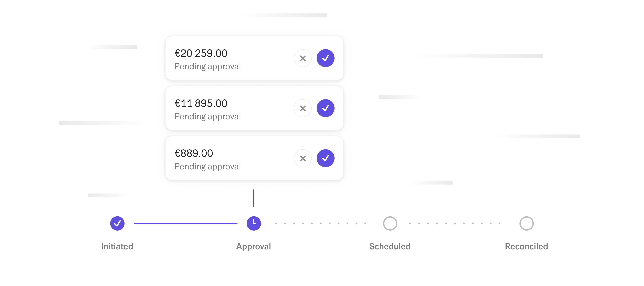Click the €20 259.00 amount text

pyautogui.click(x=201, y=53)
